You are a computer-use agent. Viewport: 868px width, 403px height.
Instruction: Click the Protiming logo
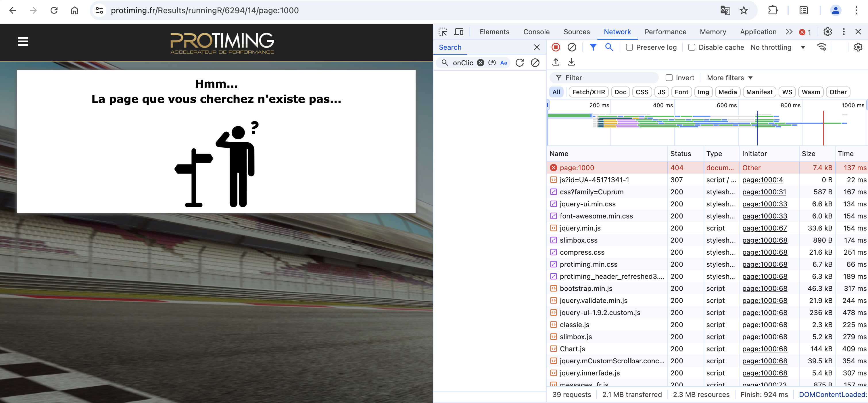click(222, 43)
